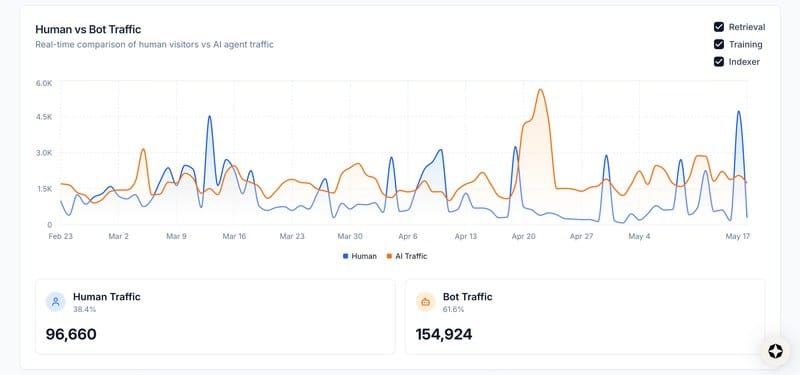Click the 154,924 bot traffic value
Image resolution: width=800 pixels, height=375 pixels.
444,334
